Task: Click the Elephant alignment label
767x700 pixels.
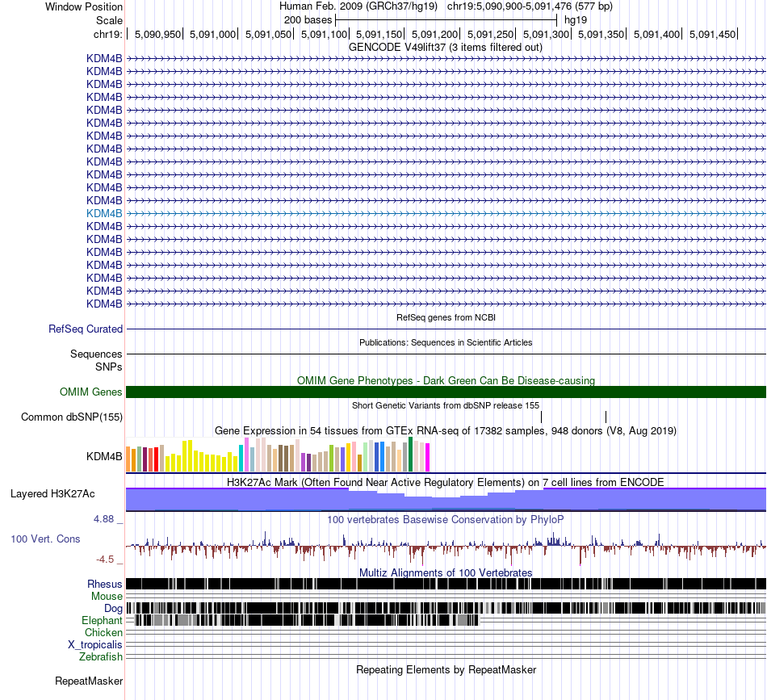Action: [102, 620]
